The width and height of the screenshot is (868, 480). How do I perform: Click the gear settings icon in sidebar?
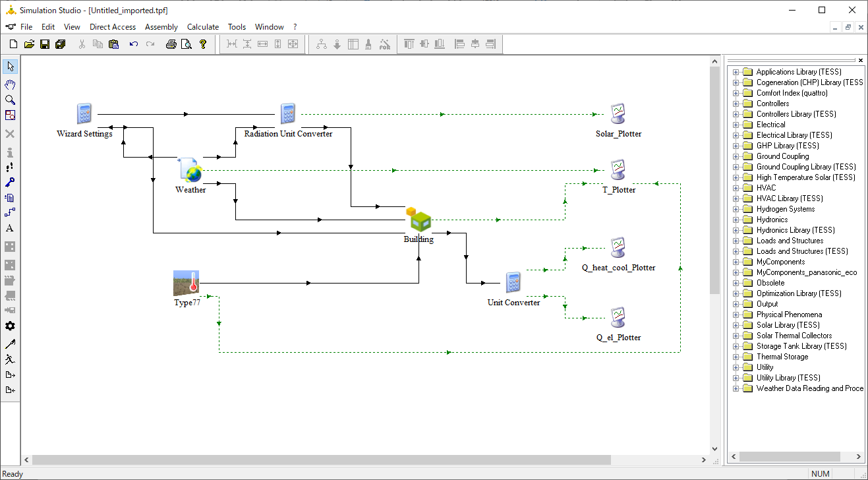tap(10, 326)
